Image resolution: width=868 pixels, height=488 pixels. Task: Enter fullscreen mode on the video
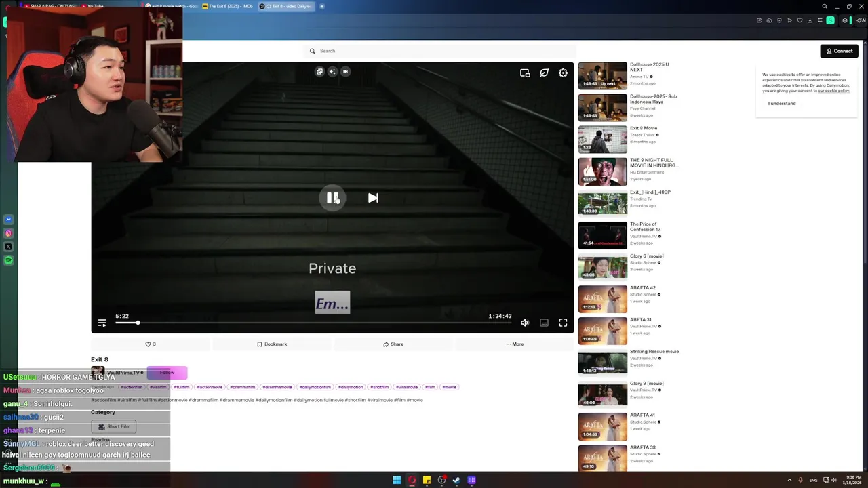(563, 323)
